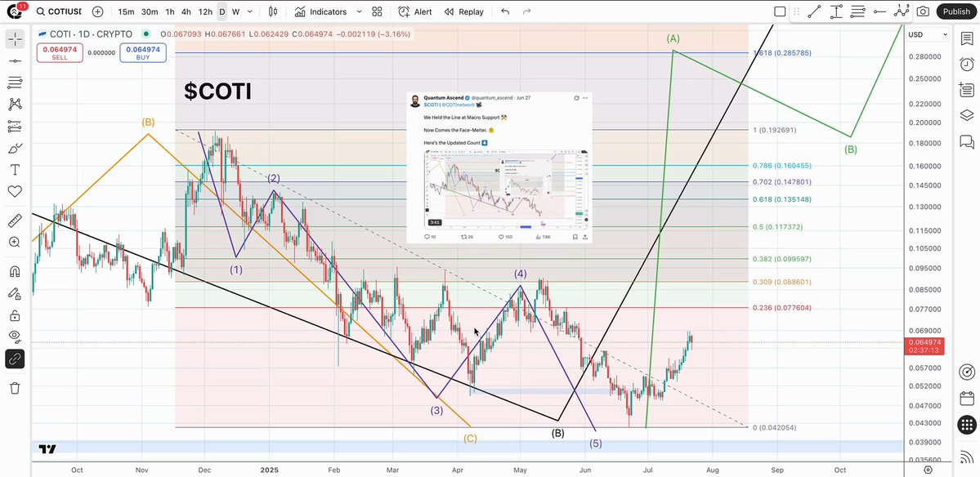Click the Quantum Ascend tweet image
This screenshot has width=980, height=477.
(x=506, y=189)
